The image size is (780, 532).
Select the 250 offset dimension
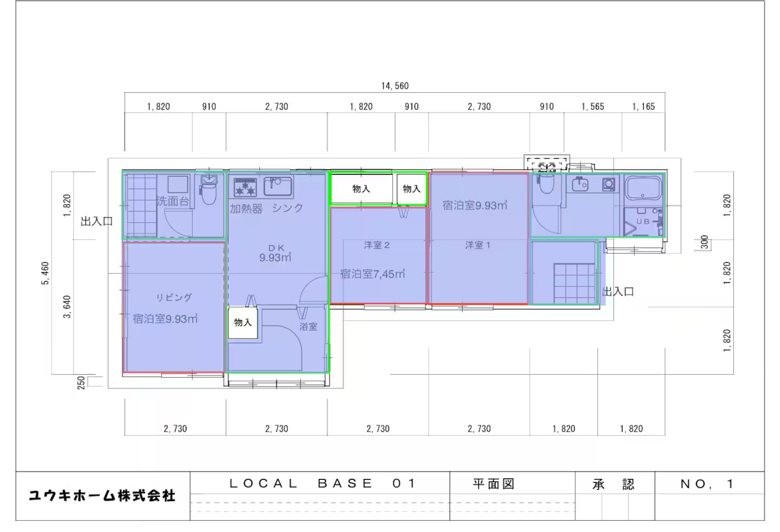pyautogui.click(x=81, y=382)
